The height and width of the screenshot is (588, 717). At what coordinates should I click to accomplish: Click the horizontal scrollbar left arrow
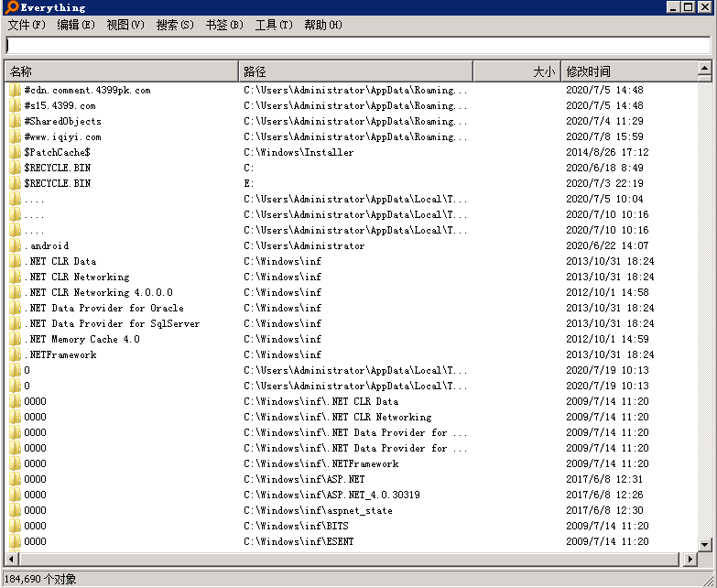point(12,559)
